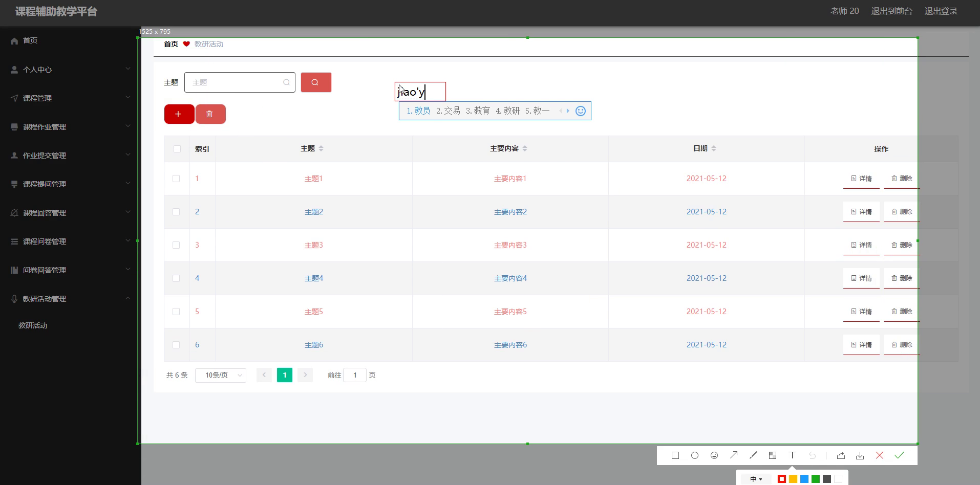Select the pencil drawing tool

(x=753, y=455)
